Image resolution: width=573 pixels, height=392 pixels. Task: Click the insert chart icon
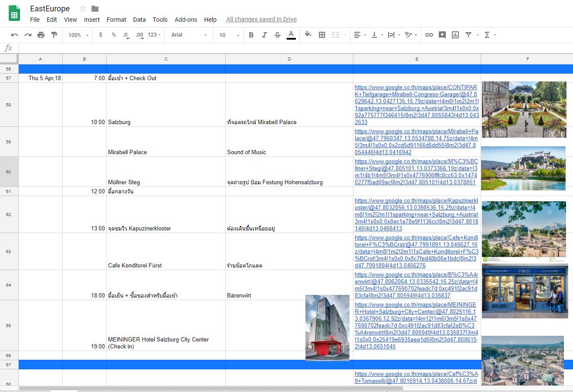pyautogui.click(x=455, y=35)
